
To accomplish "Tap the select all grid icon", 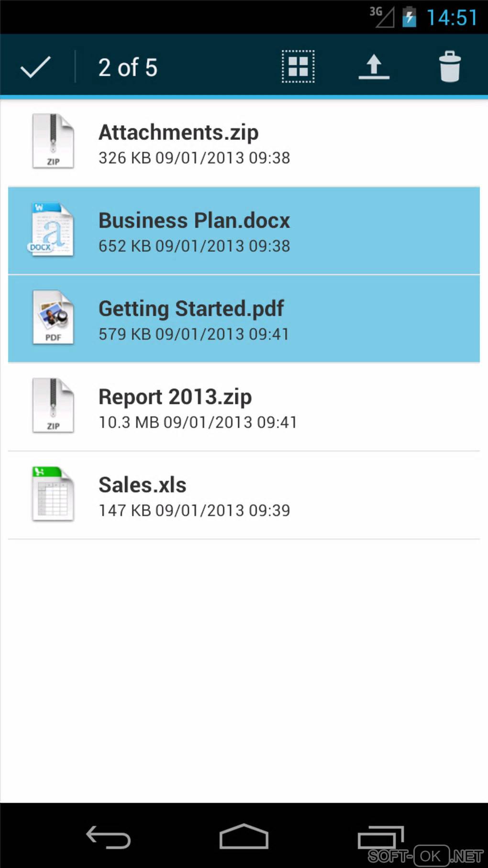I will coord(298,67).
